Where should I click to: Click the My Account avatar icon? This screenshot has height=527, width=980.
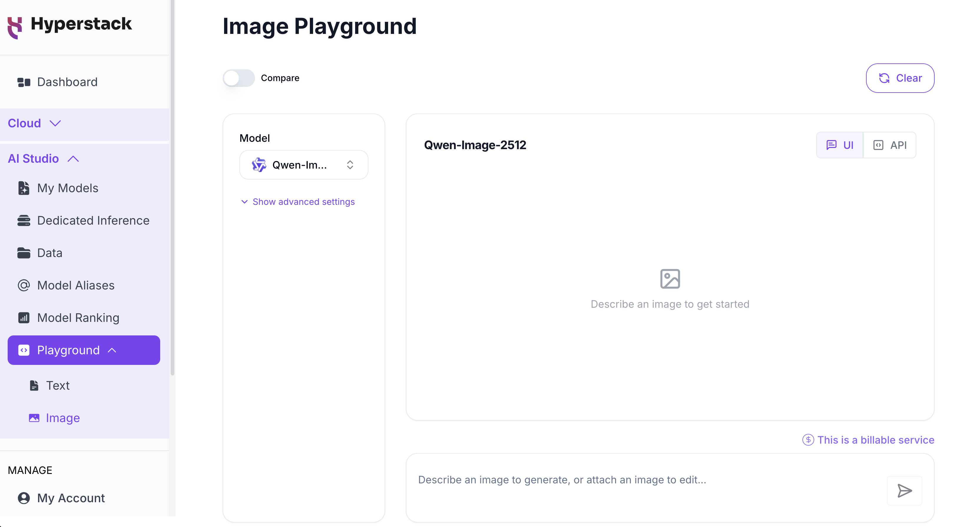pyautogui.click(x=24, y=498)
